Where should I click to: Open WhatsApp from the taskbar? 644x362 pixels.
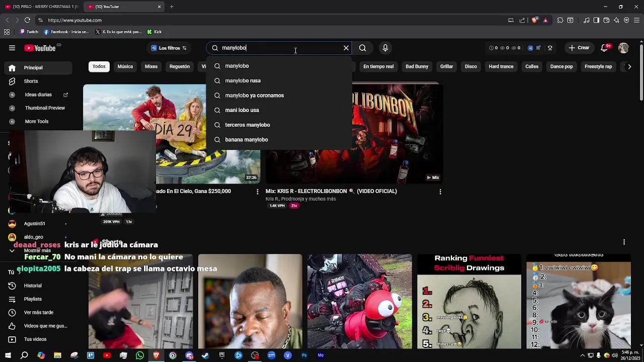(x=140, y=355)
